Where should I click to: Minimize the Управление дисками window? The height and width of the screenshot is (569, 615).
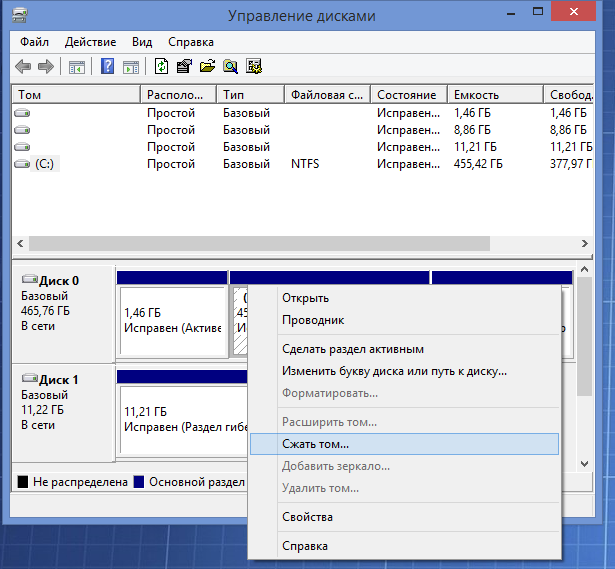[x=511, y=13]
